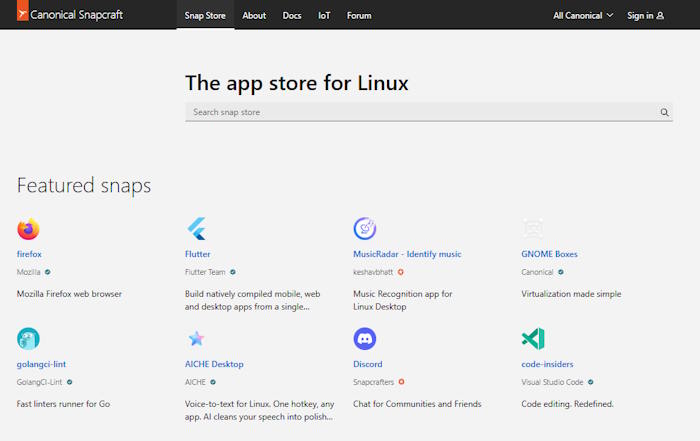
Task: Open the golangci-lint gopher icon
Action: pyautogui.click(x=28, y=339)
